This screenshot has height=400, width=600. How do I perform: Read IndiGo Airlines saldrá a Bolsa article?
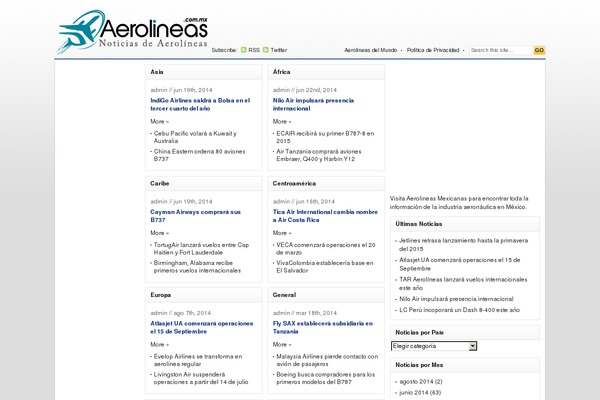200,104
